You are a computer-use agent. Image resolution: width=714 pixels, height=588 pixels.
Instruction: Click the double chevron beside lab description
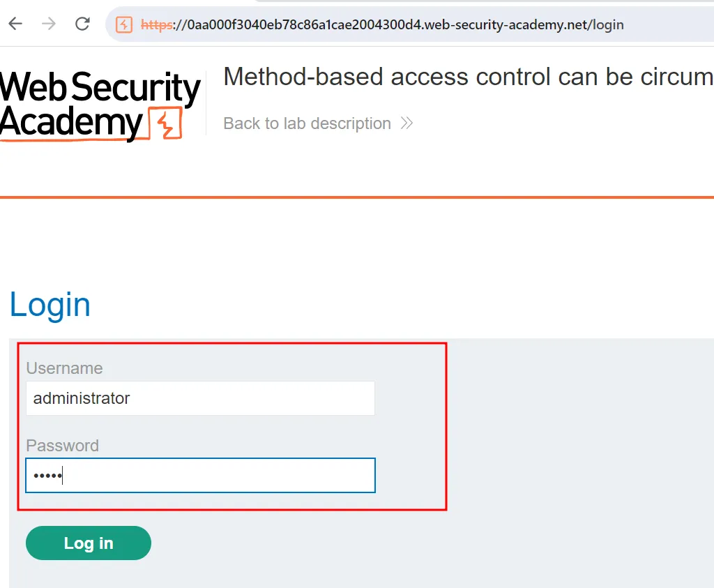[407, 123]
